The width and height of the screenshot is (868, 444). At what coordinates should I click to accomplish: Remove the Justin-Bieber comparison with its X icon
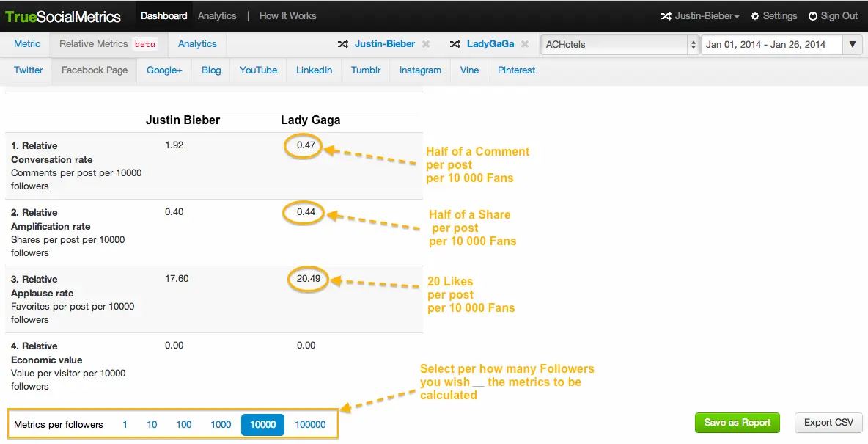coord(426,44)
